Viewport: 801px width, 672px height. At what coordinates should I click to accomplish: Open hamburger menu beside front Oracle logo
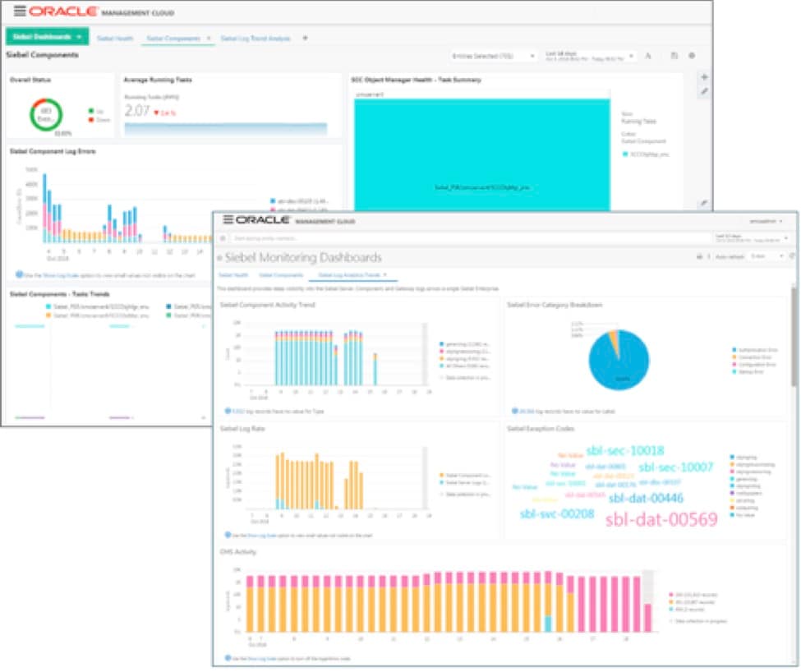coord(228,219)
